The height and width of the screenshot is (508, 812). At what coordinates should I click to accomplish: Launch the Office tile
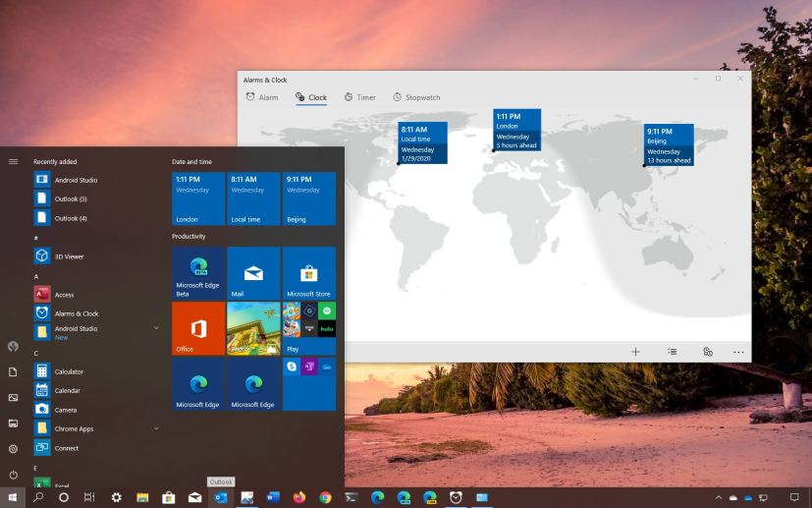click(198, 328)
